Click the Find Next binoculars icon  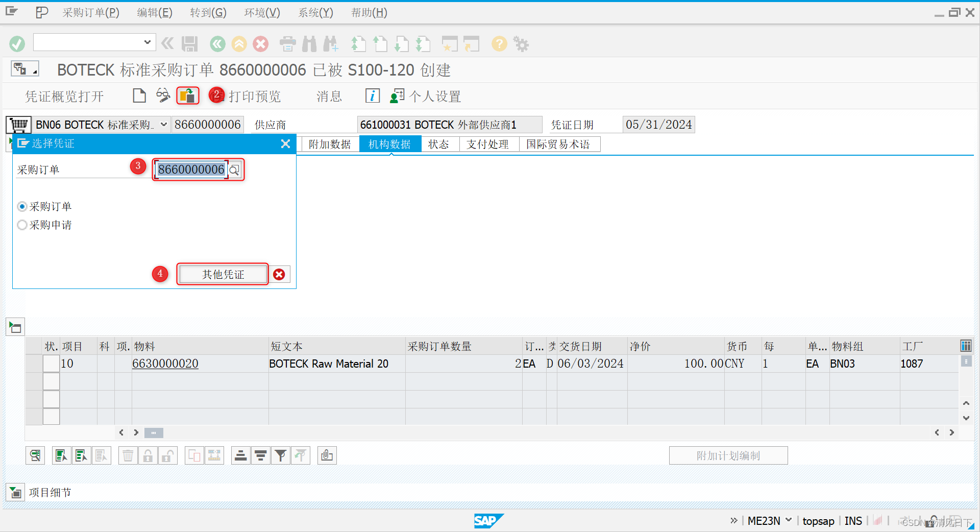(331, 44)
